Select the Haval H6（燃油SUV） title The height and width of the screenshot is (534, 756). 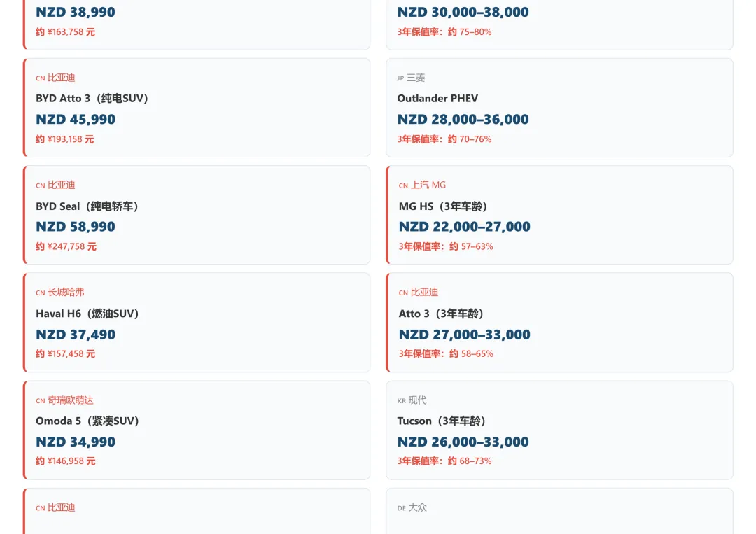coord(87,314)
